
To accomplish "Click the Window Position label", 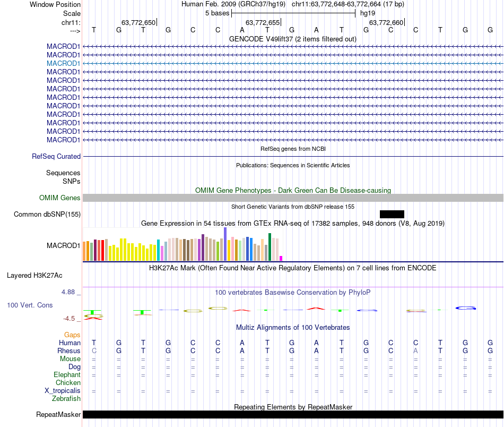I will (55, 4).
